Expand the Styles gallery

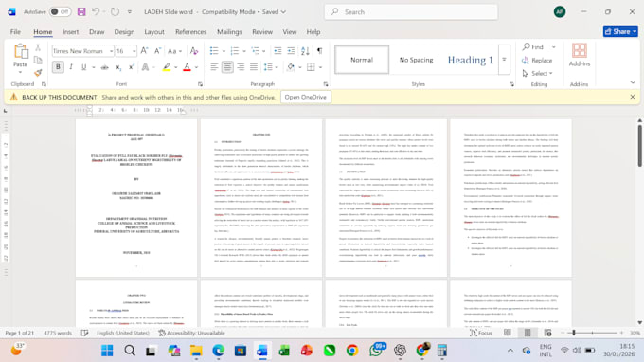point(504,60)
